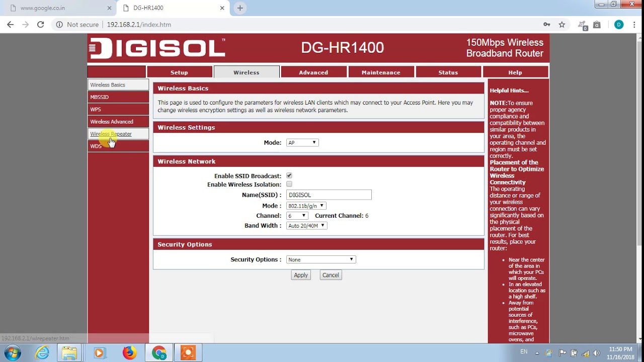Close the www.google.co.in tab

click(x=109, y=8)
